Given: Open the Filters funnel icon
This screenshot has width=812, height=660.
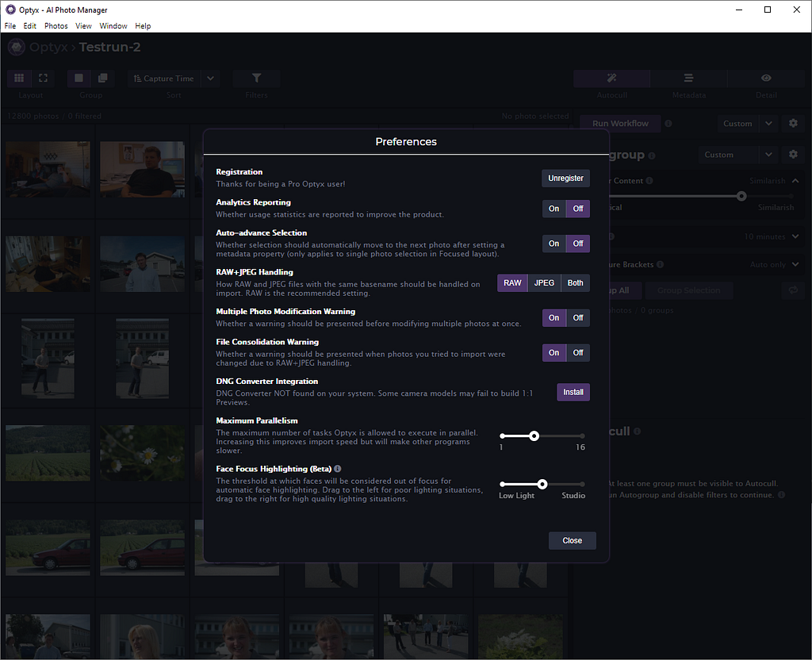Looking at the screenshot, I should click(x=256, y=79).
